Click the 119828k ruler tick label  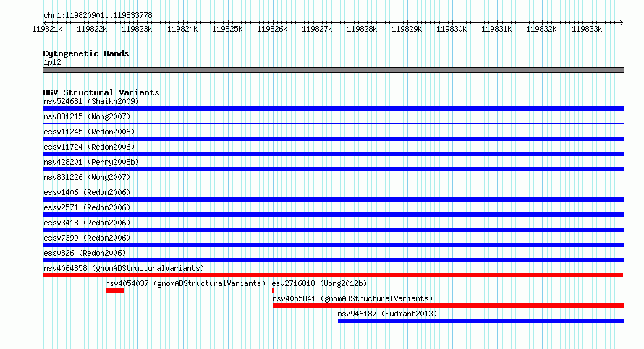pos(362,29)
